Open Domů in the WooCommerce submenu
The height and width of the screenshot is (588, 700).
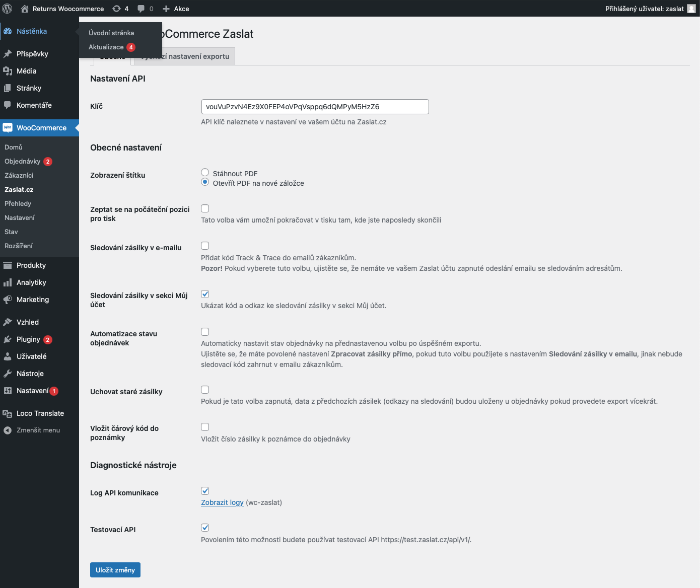tap(14, 148)
